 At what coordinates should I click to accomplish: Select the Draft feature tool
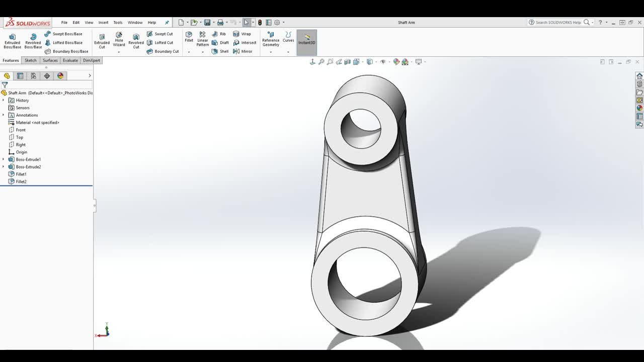pos(220,43)
